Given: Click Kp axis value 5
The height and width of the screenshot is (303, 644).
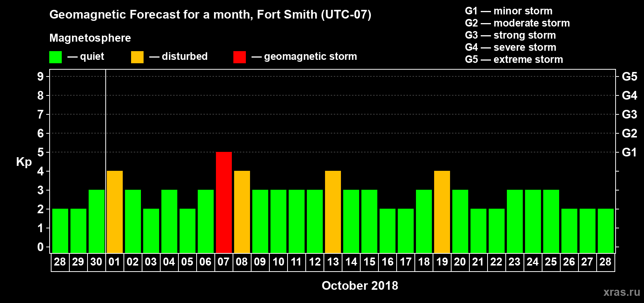Looking at the screenshot, I should tap(41, 152).
